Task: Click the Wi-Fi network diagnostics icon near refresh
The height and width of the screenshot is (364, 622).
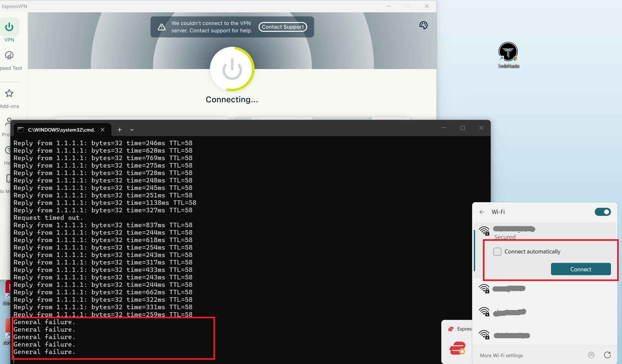Action: [x=591, y=355]
